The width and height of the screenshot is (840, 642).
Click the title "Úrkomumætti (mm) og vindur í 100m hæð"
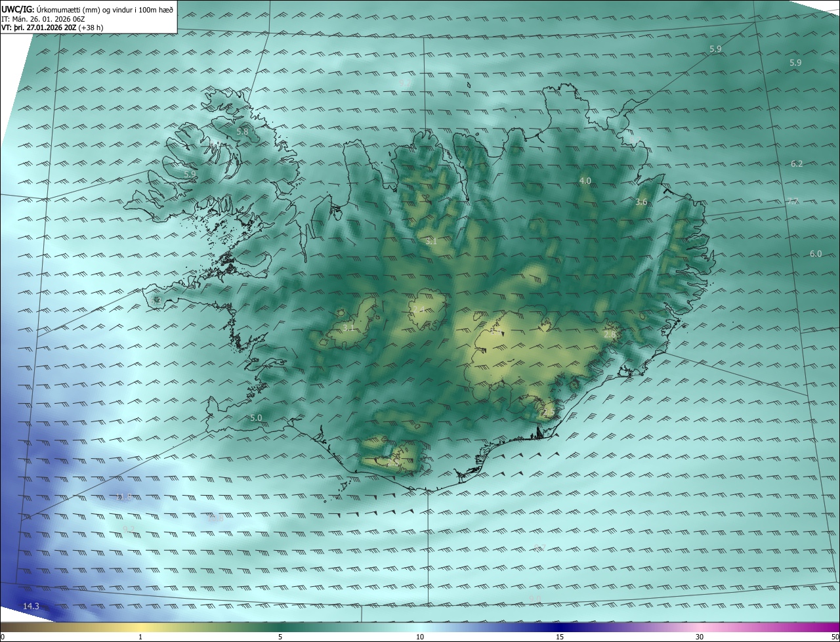104,9
